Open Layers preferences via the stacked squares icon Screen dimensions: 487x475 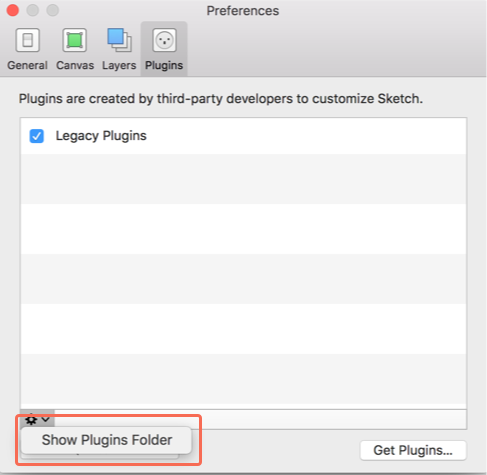[x=119, y=40]
